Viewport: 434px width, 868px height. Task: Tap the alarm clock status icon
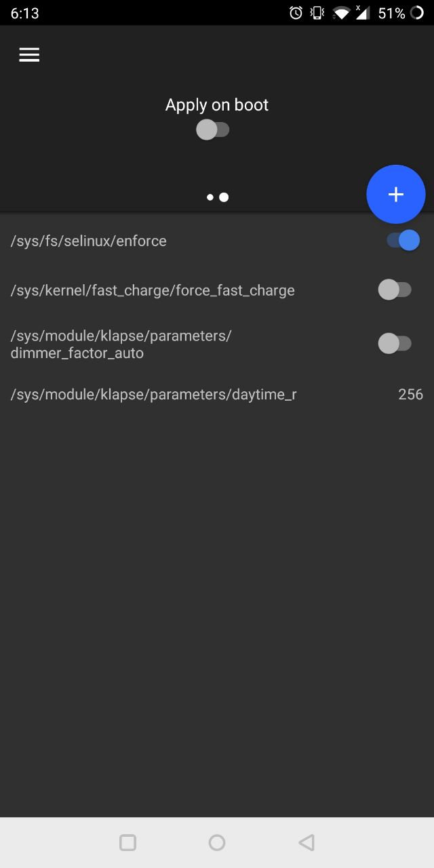tap(296, 13)
